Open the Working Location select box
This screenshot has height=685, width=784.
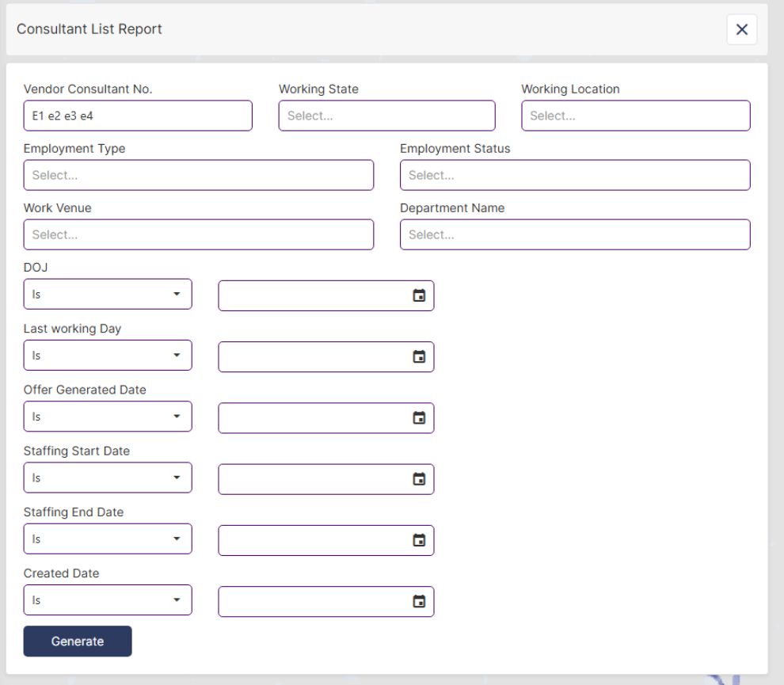coord(635,116)
